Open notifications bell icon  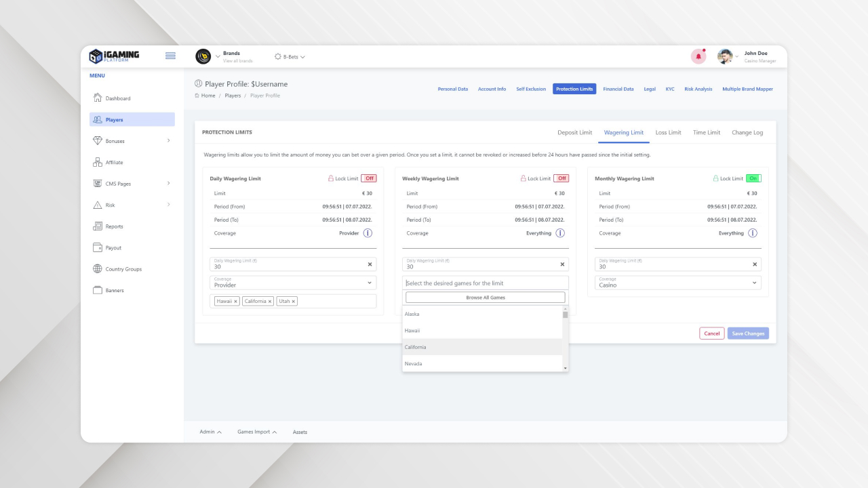click(698, 56)
